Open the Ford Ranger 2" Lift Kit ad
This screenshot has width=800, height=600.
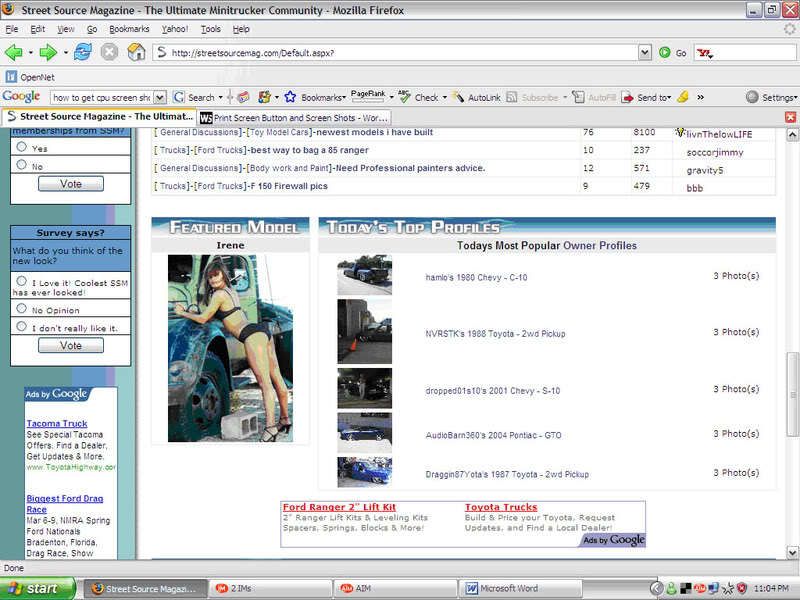[x=339, y=507]
